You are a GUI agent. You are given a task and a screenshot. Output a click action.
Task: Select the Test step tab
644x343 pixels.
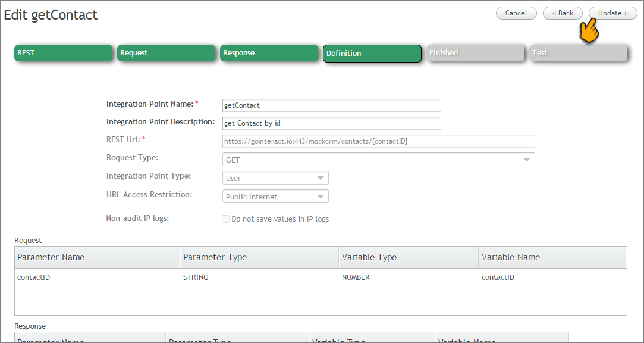click(x=578, y=53)
